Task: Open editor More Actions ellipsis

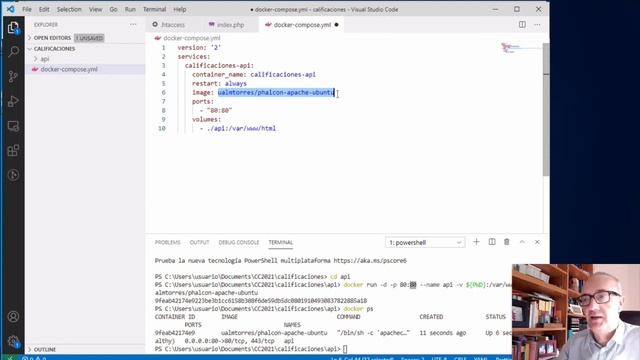Action: pyautogui.click(x=537, y=24)
